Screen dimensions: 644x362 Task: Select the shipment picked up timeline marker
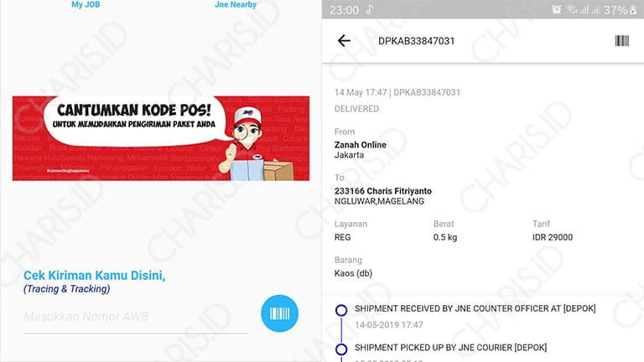click(x=341, y=349)
